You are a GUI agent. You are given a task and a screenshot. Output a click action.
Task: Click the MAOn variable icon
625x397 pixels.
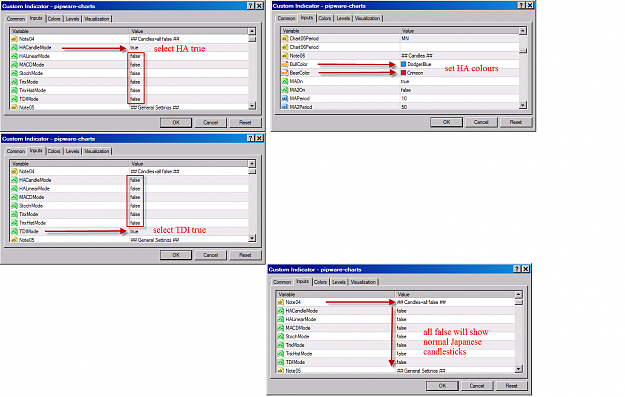tap(285, 81)
